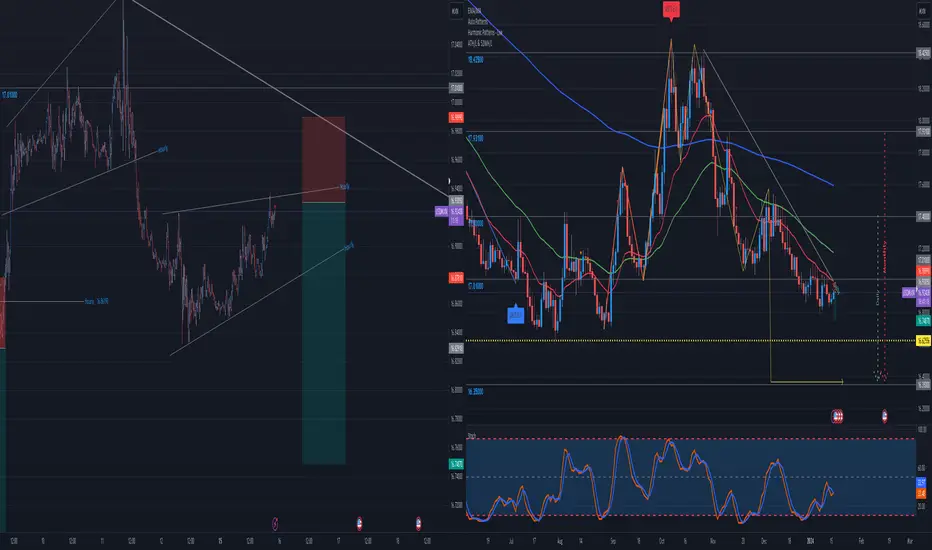Image resolution: width=932 pixels, height=550 pixels.
Task: Click the 17.61000 level label on left chart
Action: 10,95
